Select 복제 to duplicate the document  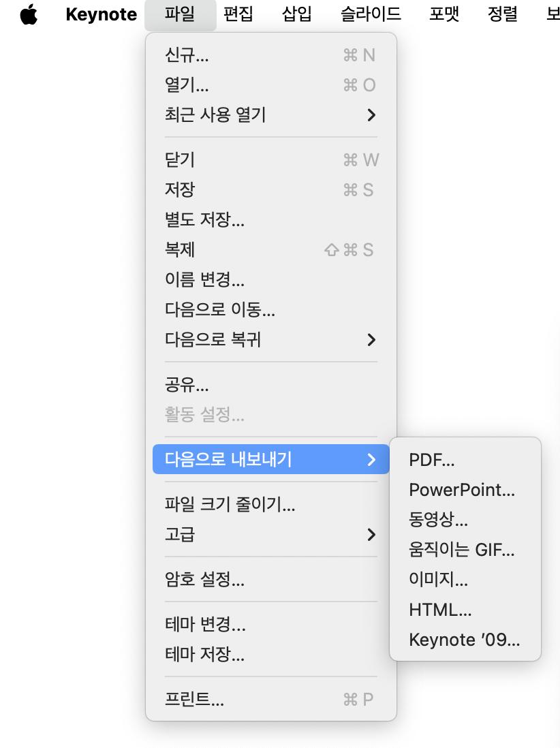[x=271, y=249]
